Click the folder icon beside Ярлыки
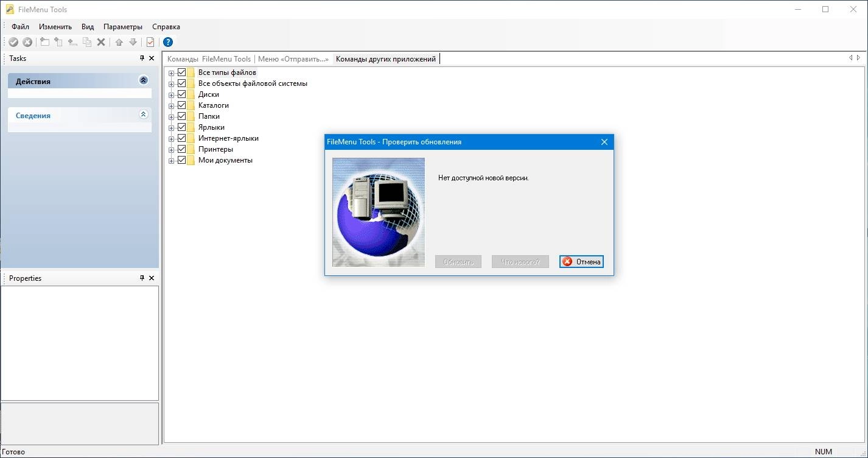This screenshot has height=458, width=868. [191, 127]
